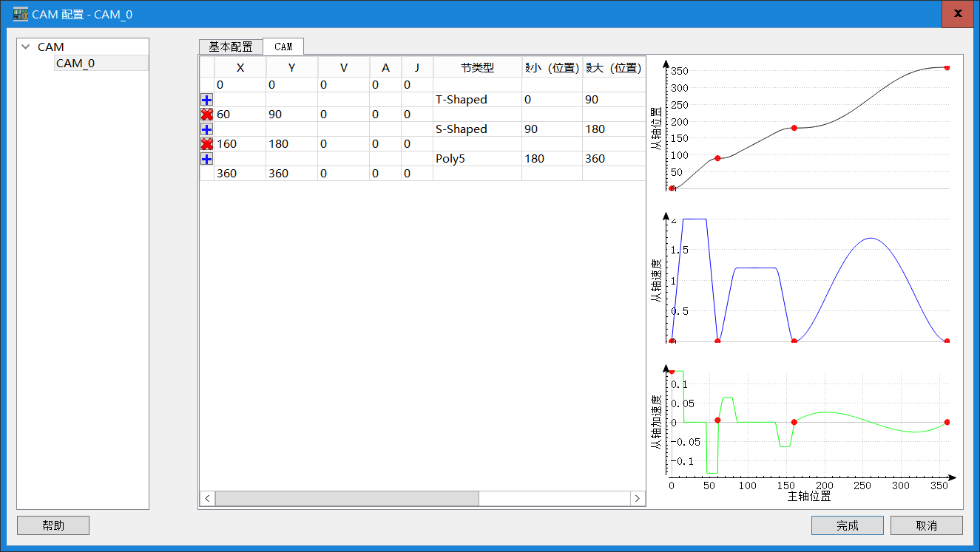Select CAM_0 in the tree

75,64
